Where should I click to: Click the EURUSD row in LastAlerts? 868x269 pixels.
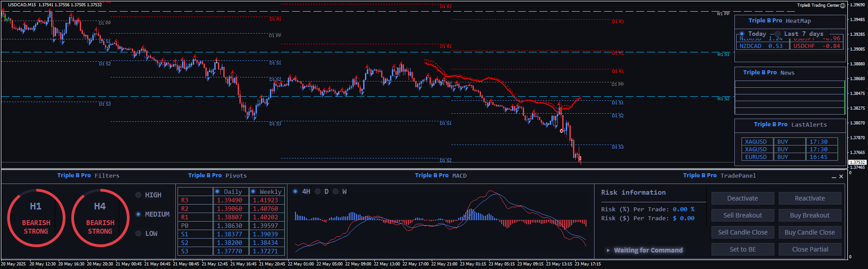(x=756, y=157)
